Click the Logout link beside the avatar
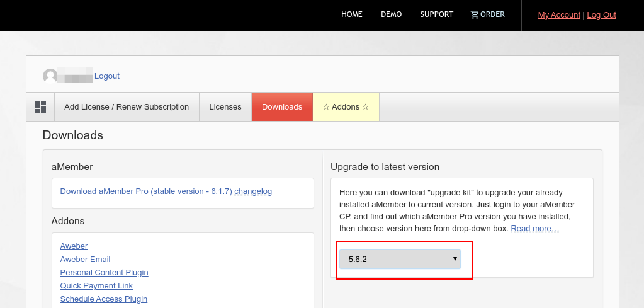The height and width of the screenshot is (308, 644). tap(107, 76)
